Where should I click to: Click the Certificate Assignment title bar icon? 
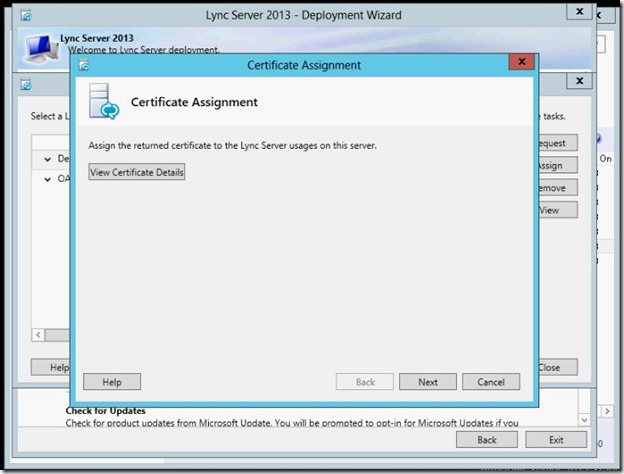(84, 65)
